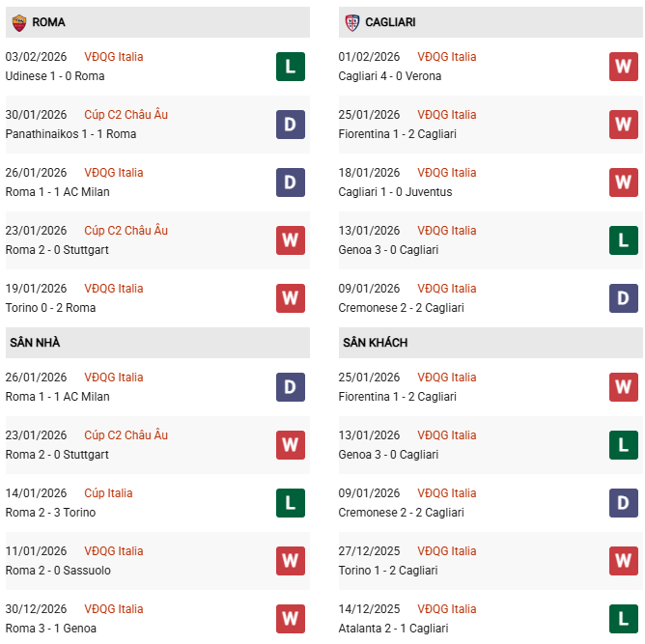The width and height of the screenshot is (645, 644).
Task: Click the L badge for Genoa 3-0 Cagliari on 13/01 under the CAGLIARI header
Action: pyautogui.click(x=623, y=240)
